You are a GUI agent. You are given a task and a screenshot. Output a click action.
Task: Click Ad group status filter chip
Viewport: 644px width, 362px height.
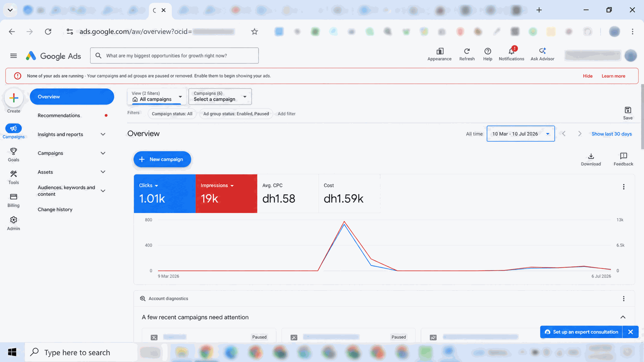(236, 114)
